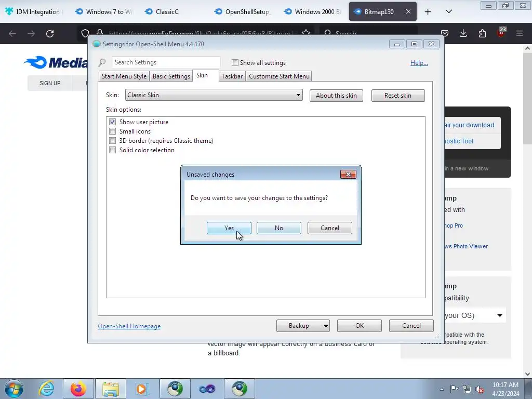Enable 3D border option

(112, 140)
